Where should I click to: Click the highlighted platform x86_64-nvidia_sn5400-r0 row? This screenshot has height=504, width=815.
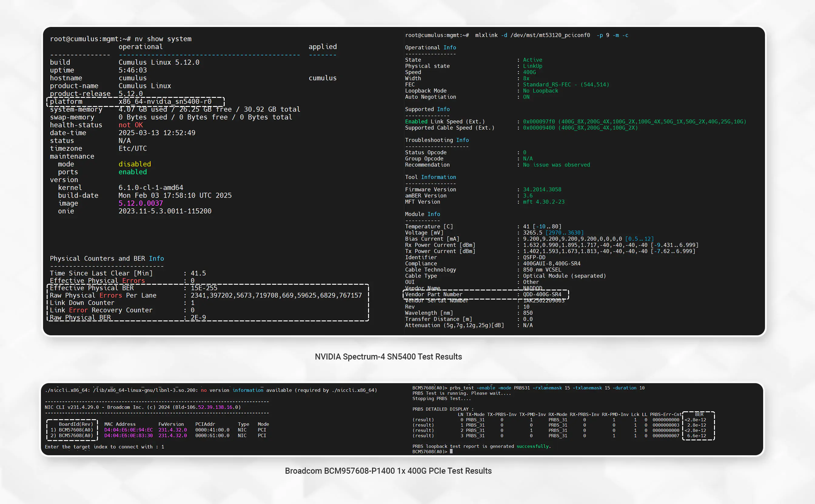(x=135, y=101)
